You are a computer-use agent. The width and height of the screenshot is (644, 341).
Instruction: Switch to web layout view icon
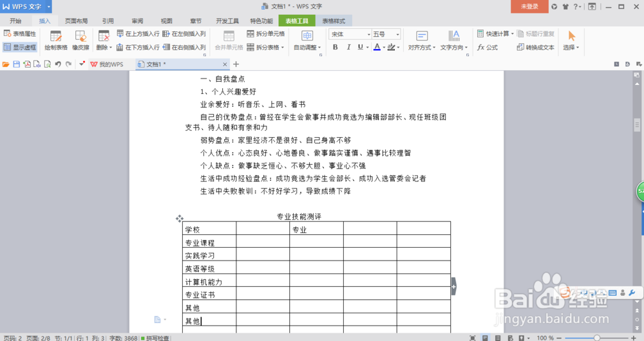point(510,338)
